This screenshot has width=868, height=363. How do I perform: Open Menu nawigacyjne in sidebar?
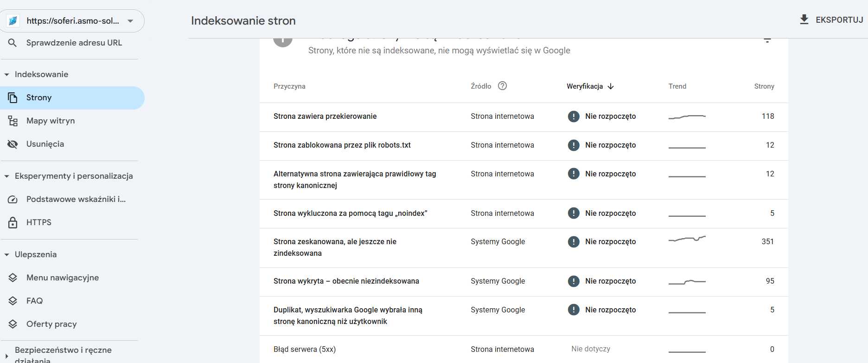pos(62,278)
